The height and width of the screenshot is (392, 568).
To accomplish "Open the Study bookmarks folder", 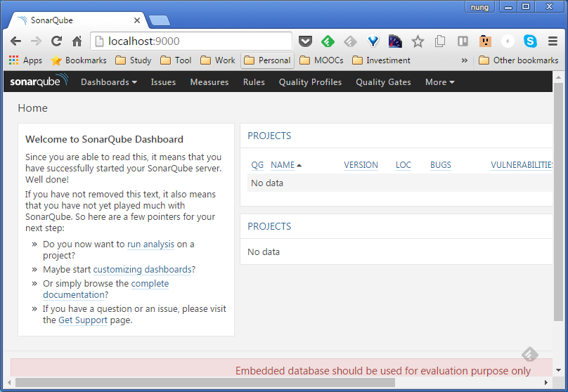I will (134, 60).
